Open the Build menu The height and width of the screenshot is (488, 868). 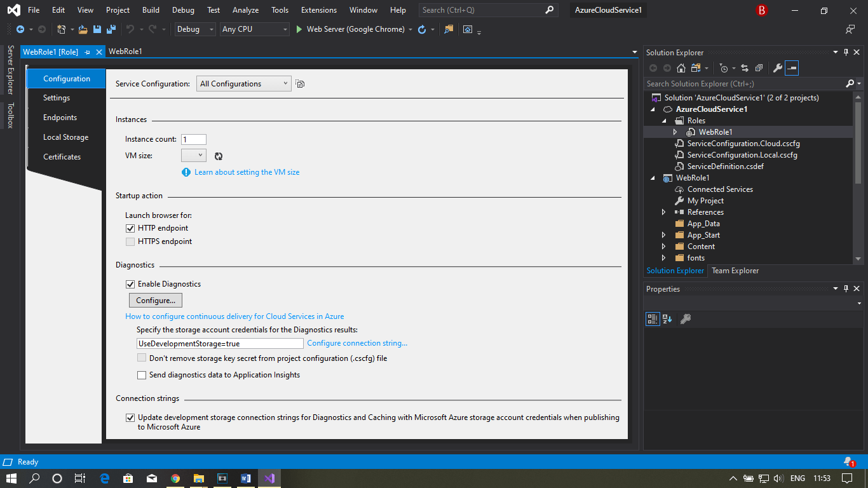(x=151, y=10)
